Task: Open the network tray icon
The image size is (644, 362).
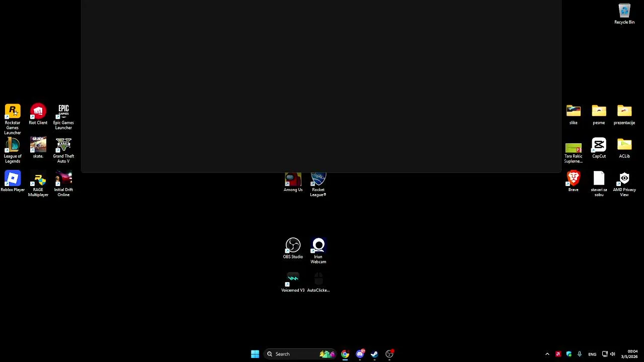Action: click(605, 354)
